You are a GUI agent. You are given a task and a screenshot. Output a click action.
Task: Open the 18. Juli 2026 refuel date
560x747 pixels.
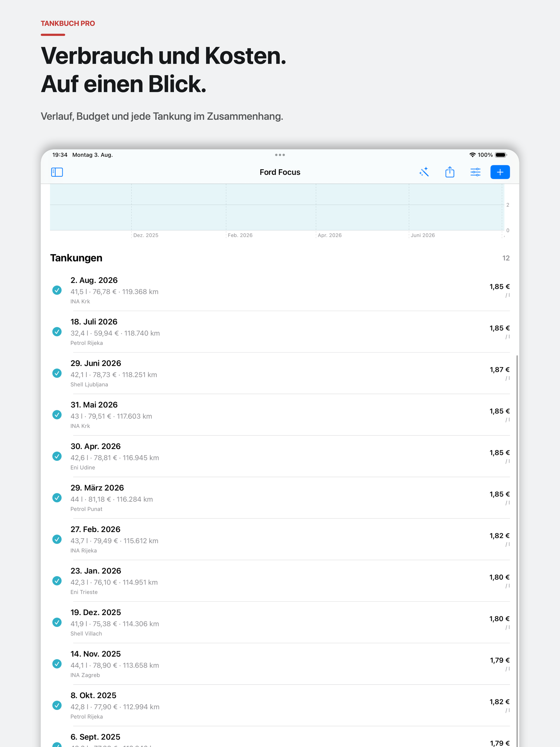[94, 322]
